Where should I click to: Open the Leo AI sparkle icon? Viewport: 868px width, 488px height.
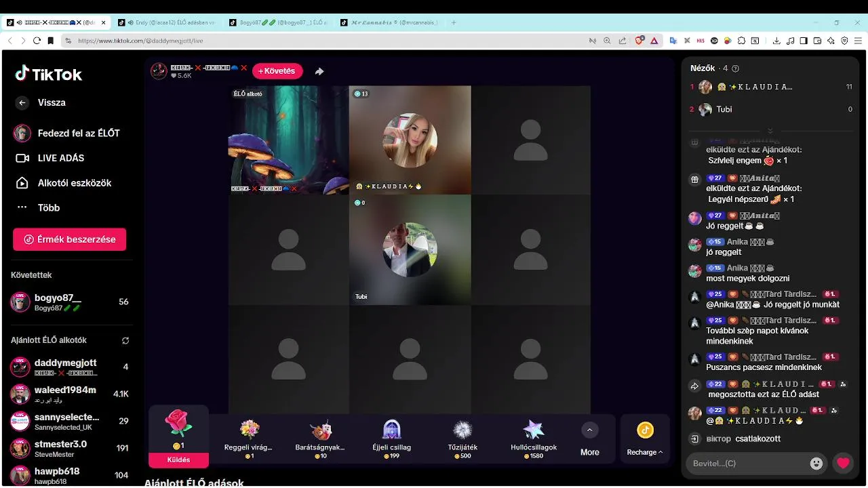[831, 41]
